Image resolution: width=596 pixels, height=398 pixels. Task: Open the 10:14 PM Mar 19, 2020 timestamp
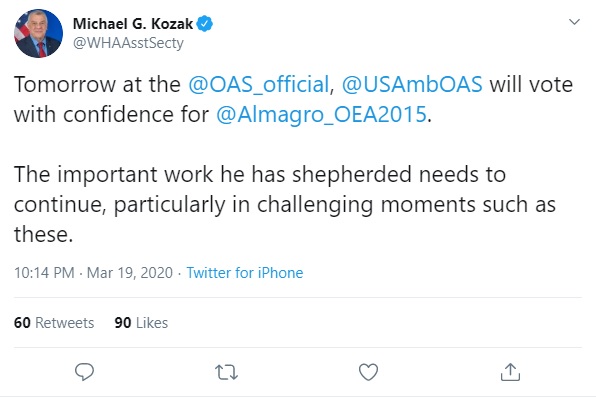[x=94, y=273]
